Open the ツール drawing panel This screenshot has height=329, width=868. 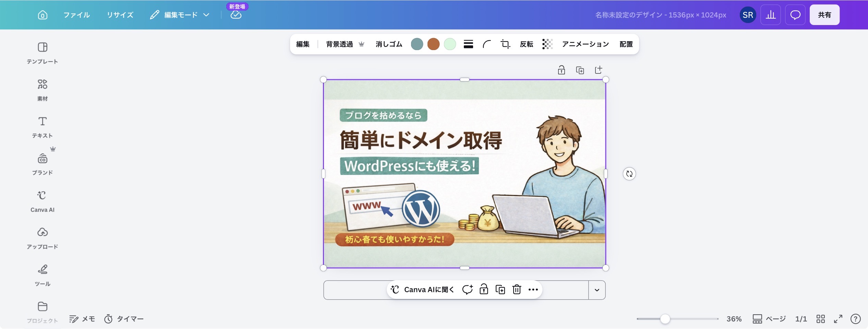[x=43, y=275]
